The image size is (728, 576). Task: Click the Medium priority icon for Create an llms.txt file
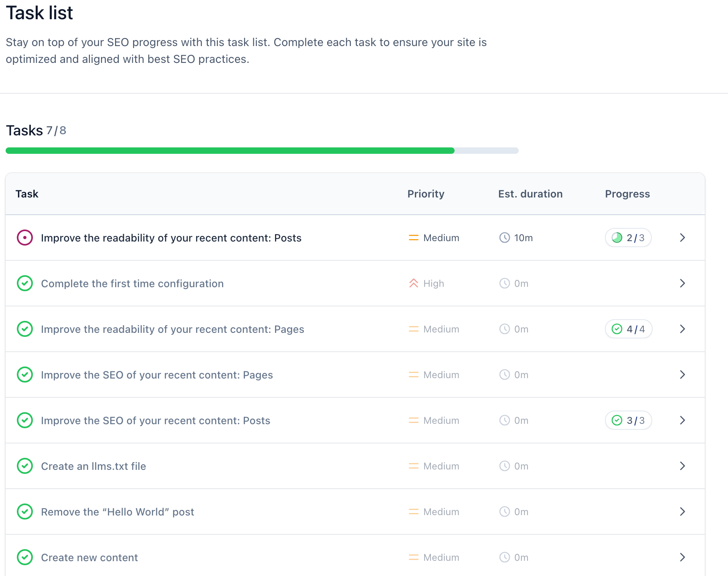click(x=413, y=466)
